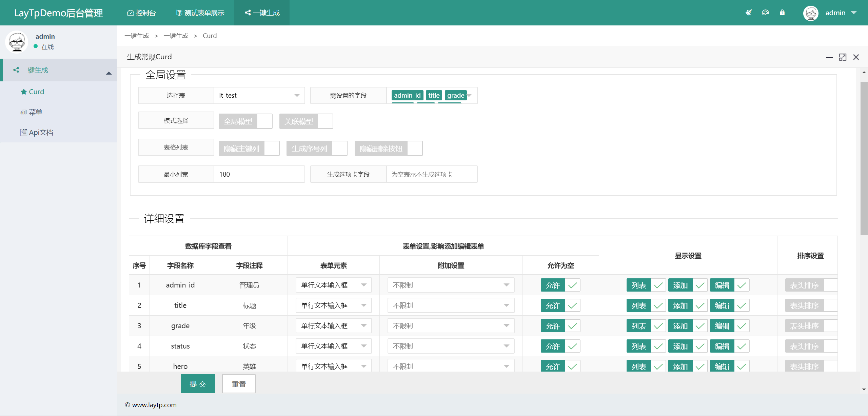The image size is (868, 416).
Task: Click the scrollbar up arrow
Action: [864, 72]
